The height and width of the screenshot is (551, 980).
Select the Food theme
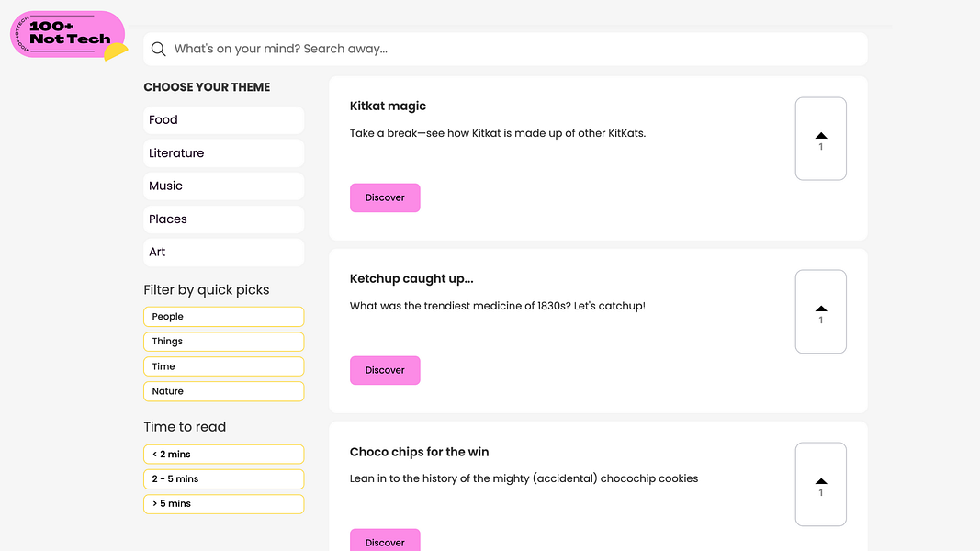223,120
